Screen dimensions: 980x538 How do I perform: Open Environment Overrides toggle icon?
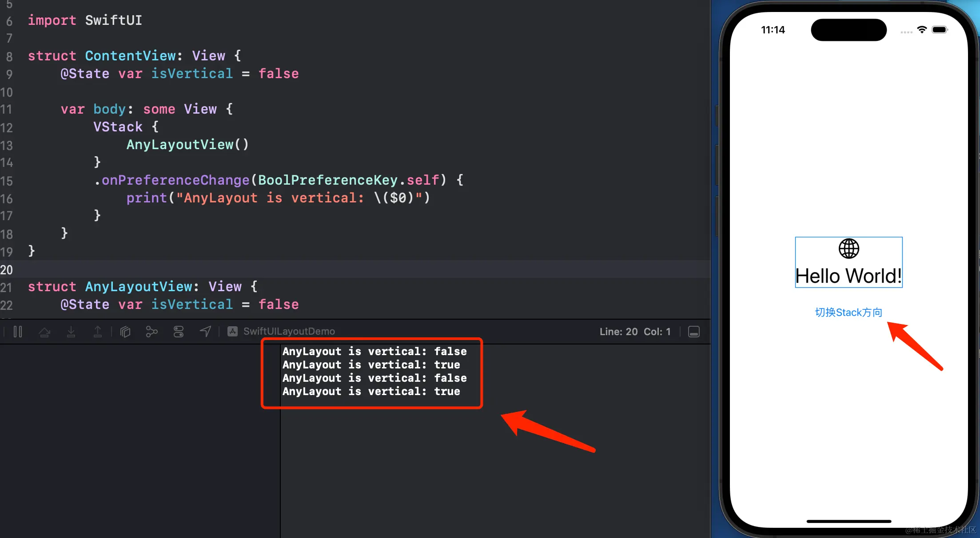click(179, 332)
